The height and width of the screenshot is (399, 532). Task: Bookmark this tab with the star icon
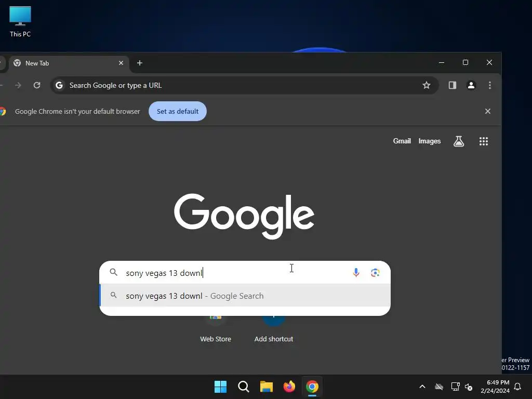(x=426, y=85)
